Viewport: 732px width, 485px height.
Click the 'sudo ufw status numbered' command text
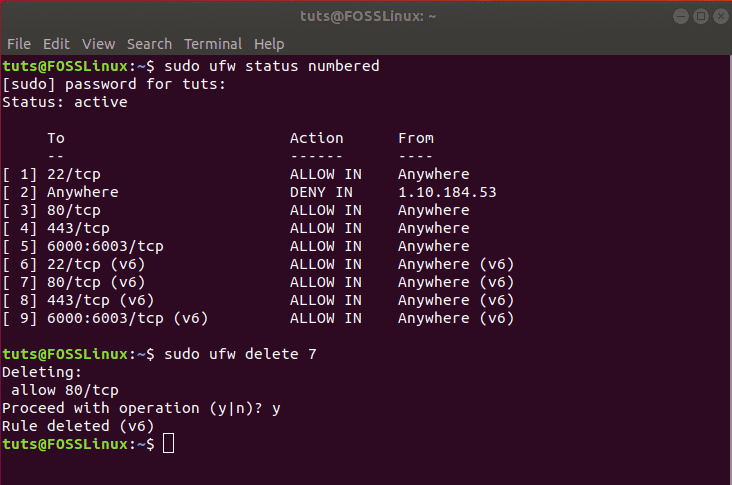point(272,66)
